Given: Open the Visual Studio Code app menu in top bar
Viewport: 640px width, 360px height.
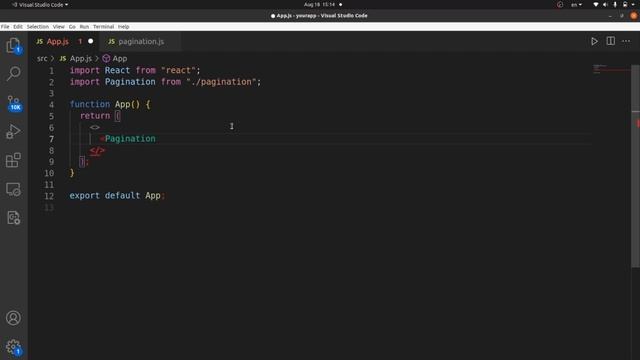Looking at the screenshot, I should [40, 4].
